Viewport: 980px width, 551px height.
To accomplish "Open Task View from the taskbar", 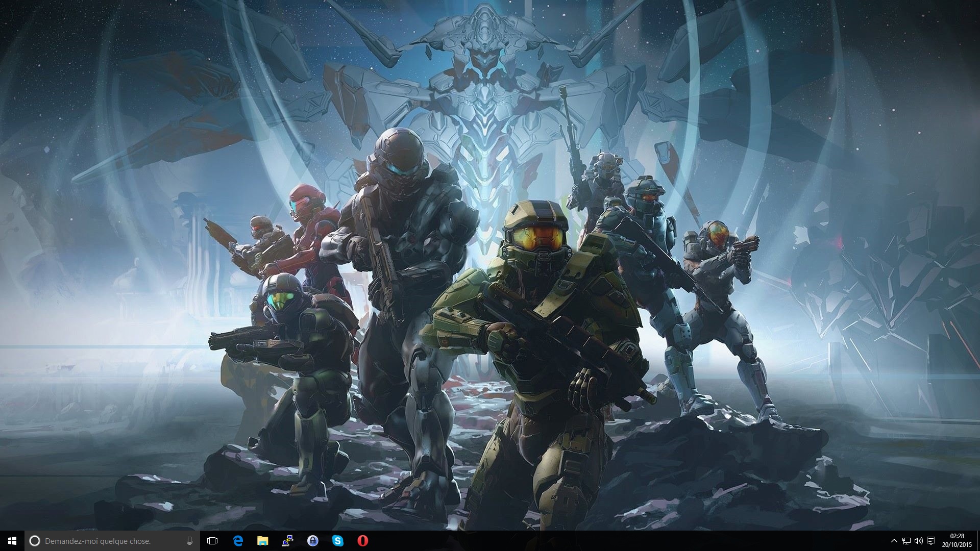I will click(212, 541).
